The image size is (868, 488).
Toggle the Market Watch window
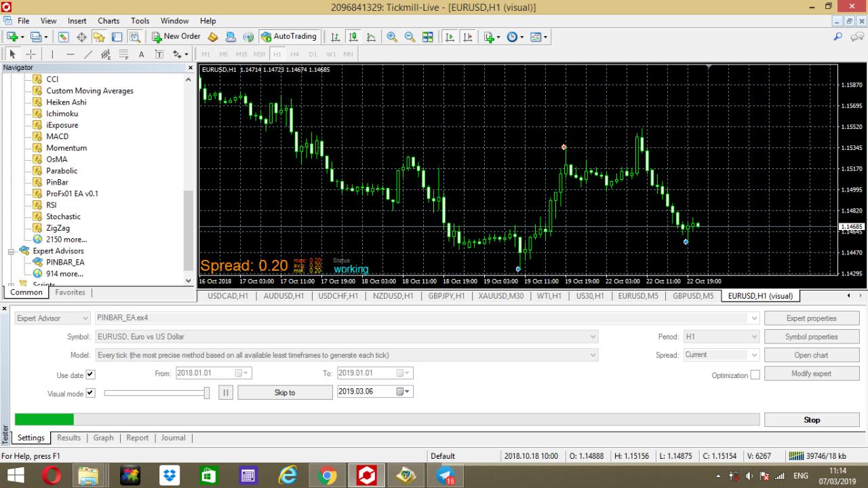(64, 37)
